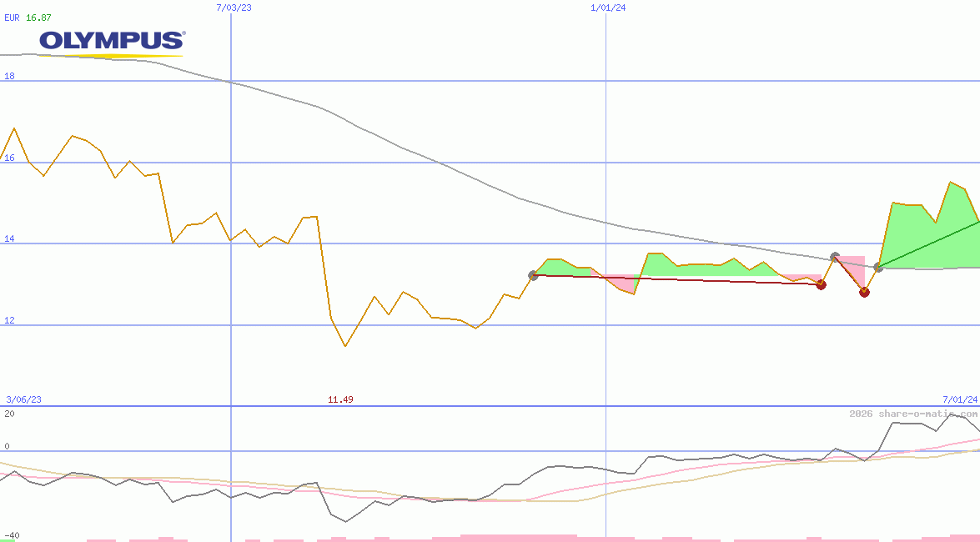
Task: Open the share-o-matic.com watermark link
Action: 912,414
